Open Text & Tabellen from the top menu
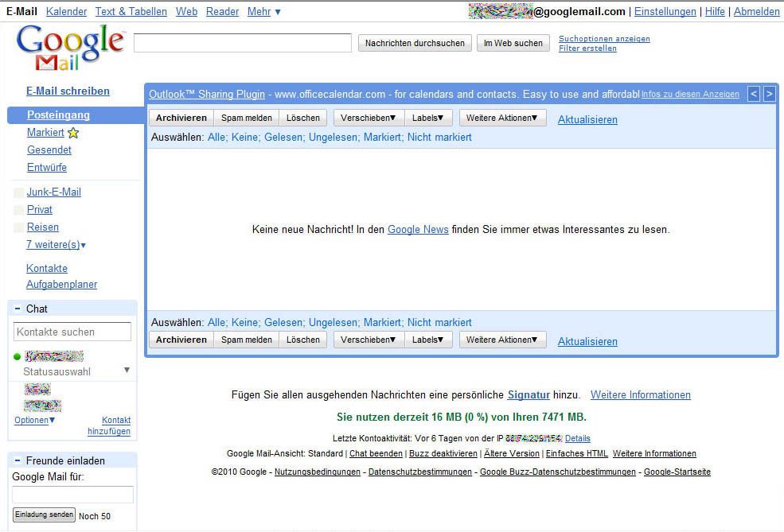 tap(131, 11)
